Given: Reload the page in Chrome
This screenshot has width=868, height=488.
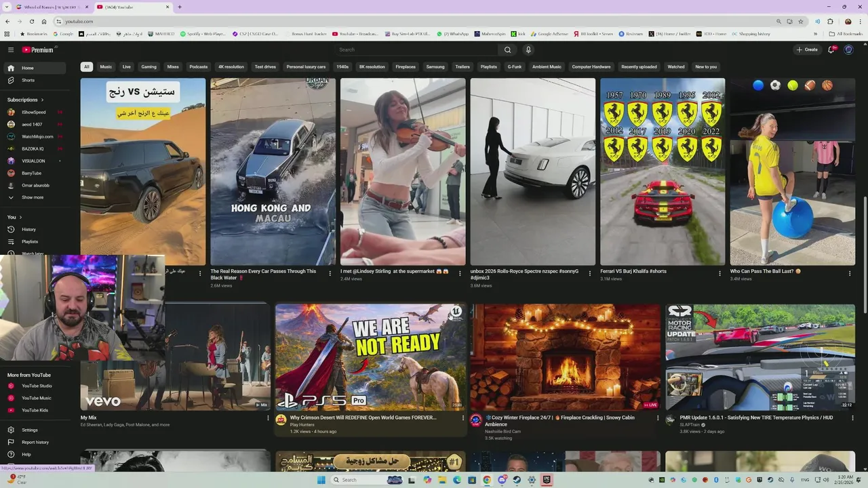Looking at the screenshot, I should pos(31,21).
